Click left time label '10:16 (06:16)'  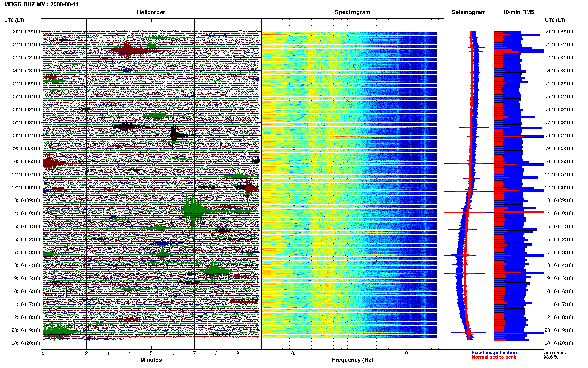click(26, 161)
